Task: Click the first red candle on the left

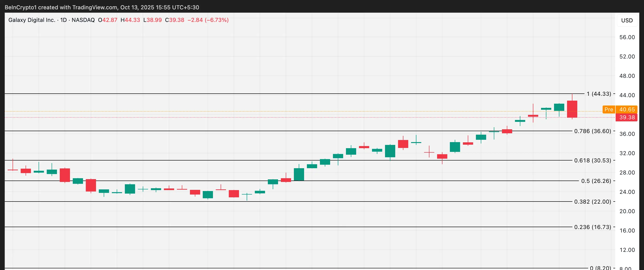Action: click(13, 170)
